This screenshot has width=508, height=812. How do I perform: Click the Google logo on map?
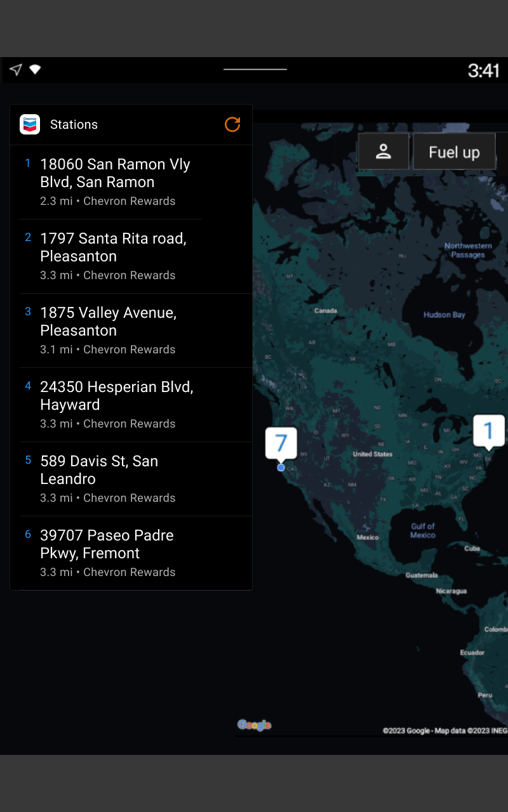click(x=254, y=724)
